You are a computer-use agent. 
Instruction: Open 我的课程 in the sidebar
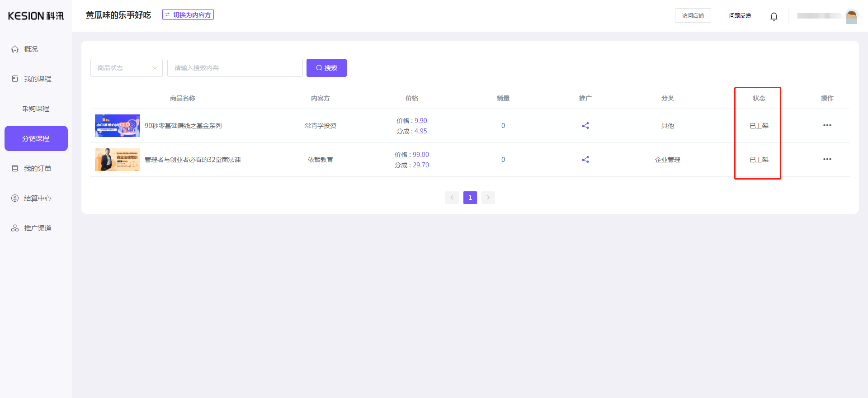click(37, 79)
